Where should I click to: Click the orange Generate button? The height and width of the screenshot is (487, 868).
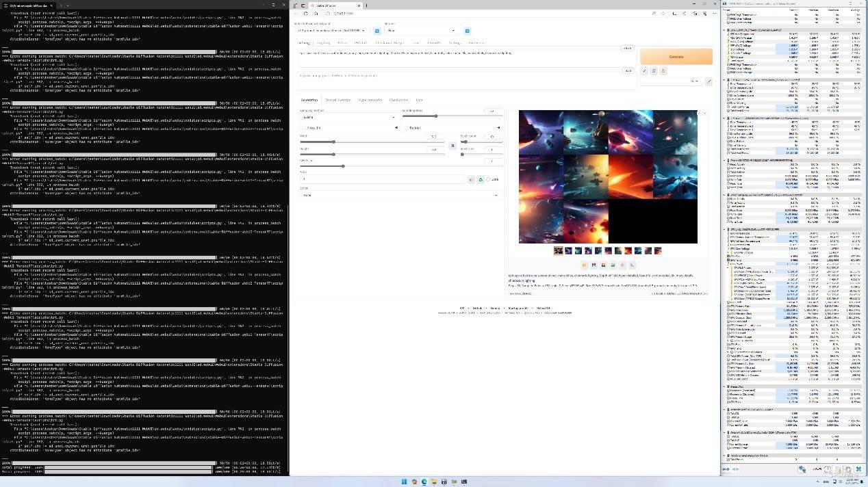point(676,57)
